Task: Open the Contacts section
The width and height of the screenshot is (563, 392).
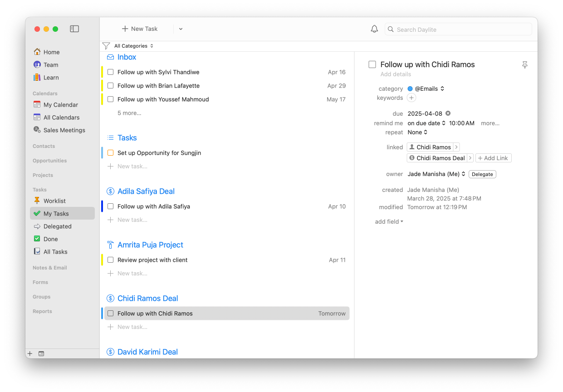Action: (44, 146)
